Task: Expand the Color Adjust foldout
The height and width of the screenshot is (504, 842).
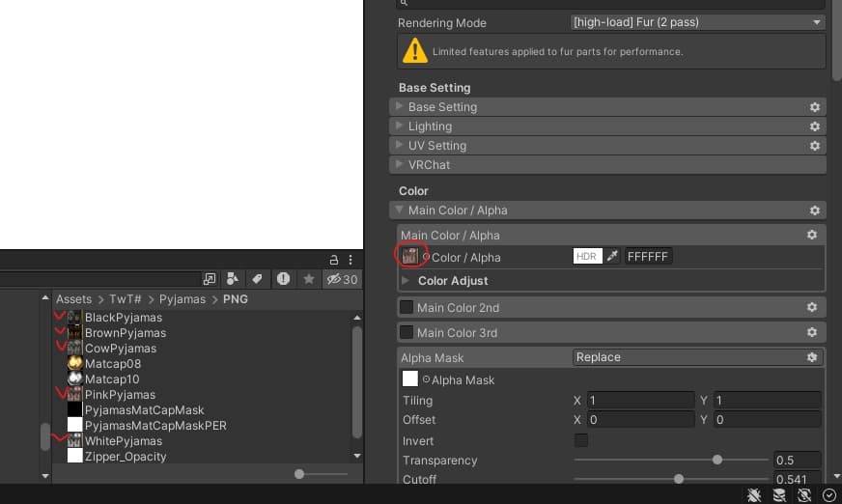Action: click(x=406, y=280)
